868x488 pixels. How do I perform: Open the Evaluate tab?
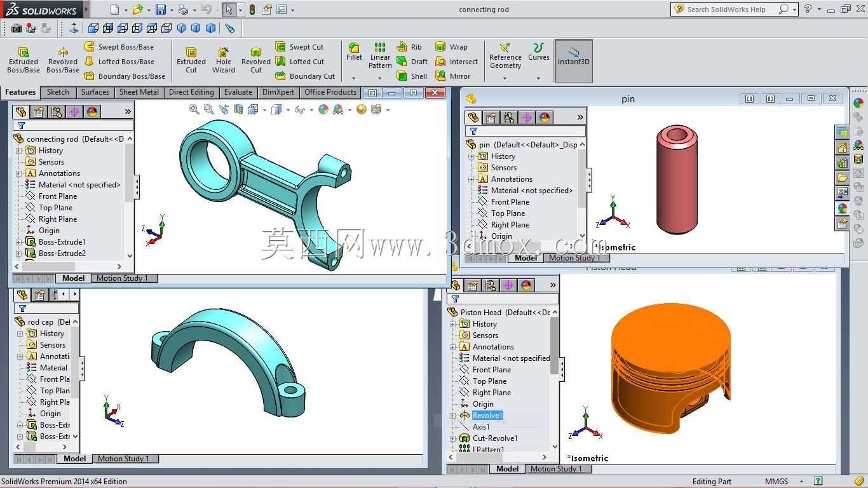(x=238, y=92)
